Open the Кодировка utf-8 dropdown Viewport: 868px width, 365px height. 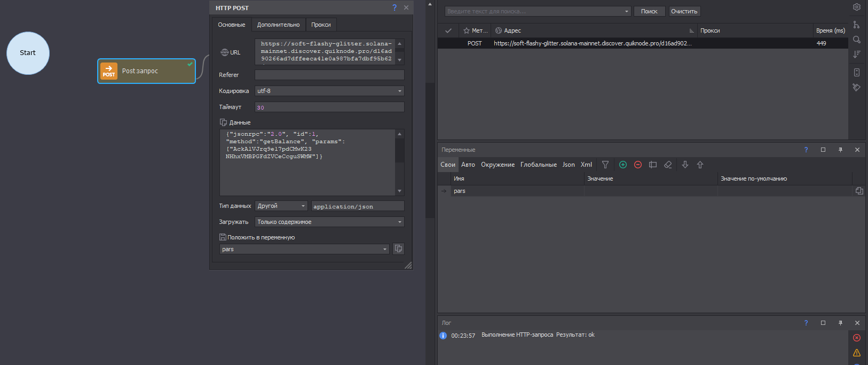pos(329,91)
